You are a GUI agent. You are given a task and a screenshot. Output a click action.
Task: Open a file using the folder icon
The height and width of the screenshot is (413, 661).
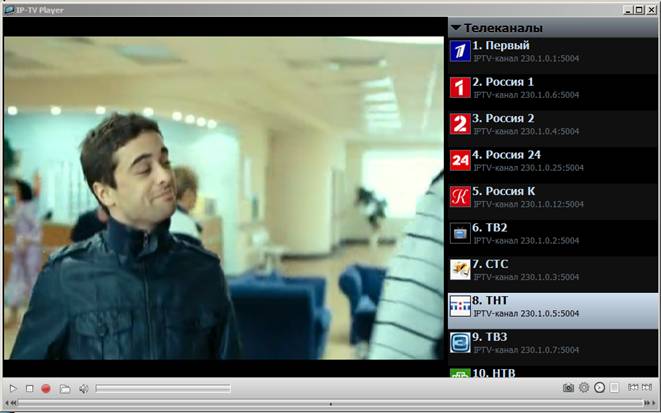[x=65, y=388]
